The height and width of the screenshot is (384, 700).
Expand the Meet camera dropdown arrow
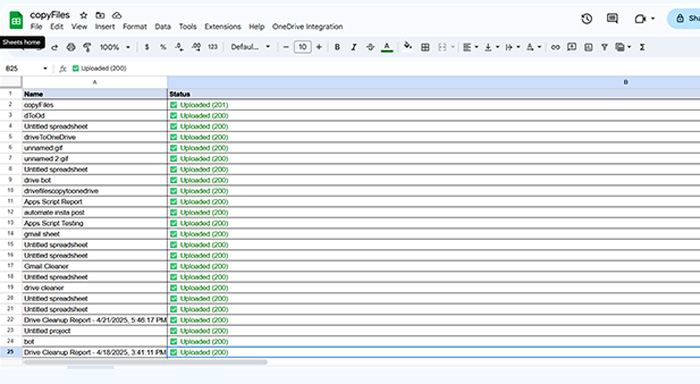point(653,19)
